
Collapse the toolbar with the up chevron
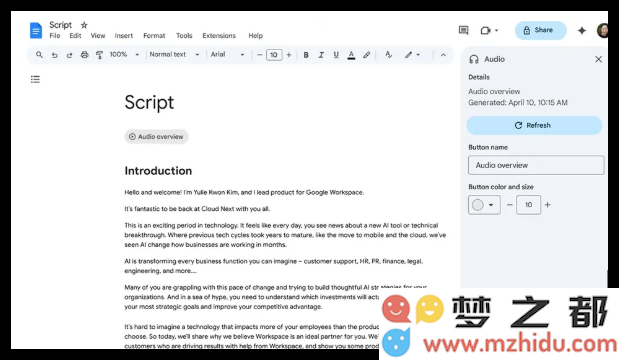click(x=443, y=55)
